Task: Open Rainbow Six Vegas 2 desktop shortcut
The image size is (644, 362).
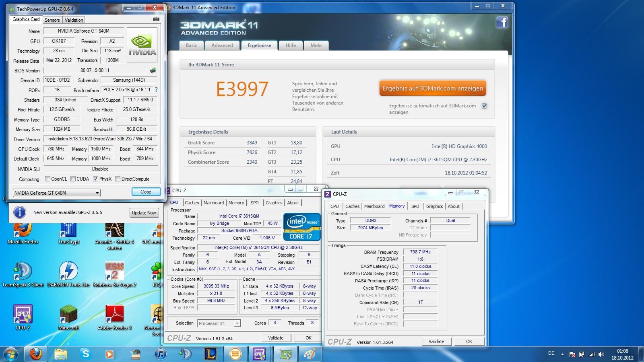Action: pyautogui.click(x=114, y=274)
